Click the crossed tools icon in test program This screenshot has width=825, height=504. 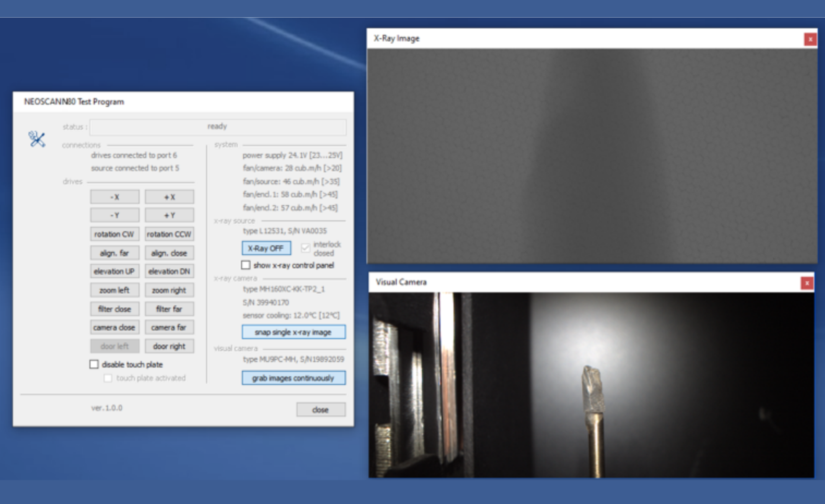[37, 139]
